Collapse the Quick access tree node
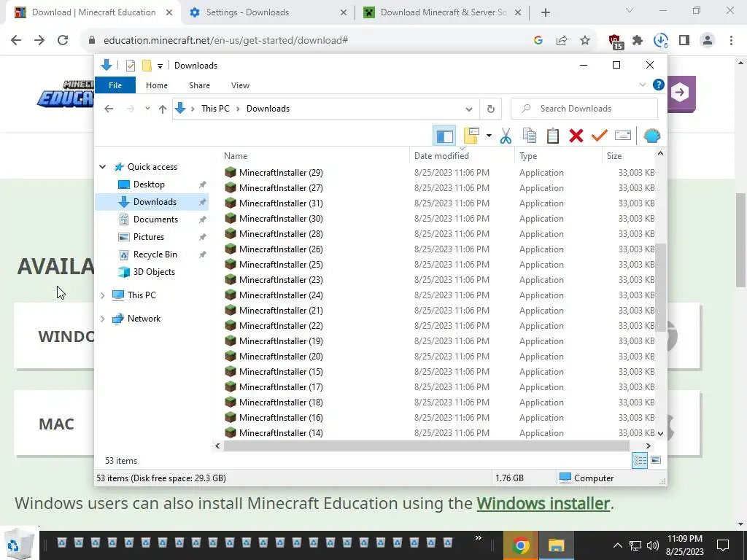The height and width of the screenshot is (560, 747). pyautogui.click(x=102, y=167)
